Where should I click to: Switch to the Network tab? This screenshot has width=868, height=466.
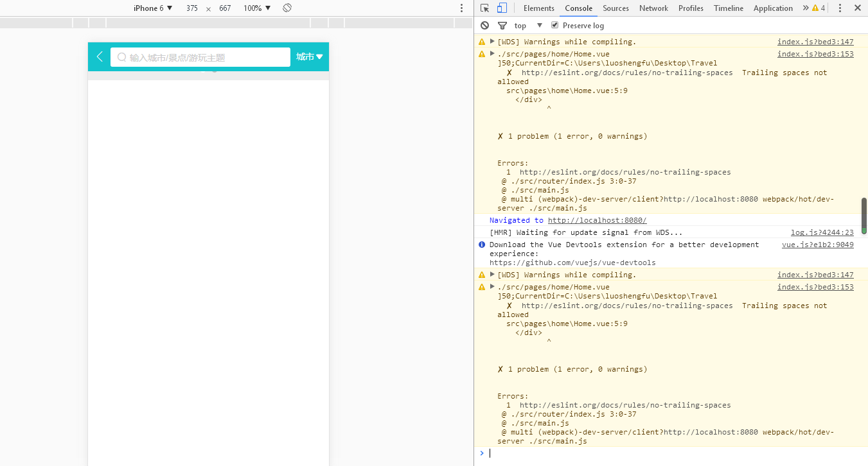[x=653, y=8]
